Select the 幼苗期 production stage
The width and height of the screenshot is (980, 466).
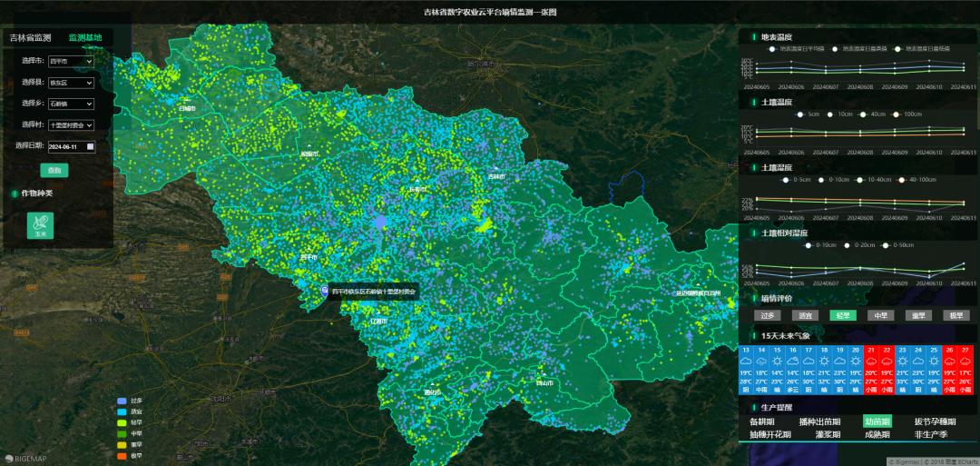point(877,421)
